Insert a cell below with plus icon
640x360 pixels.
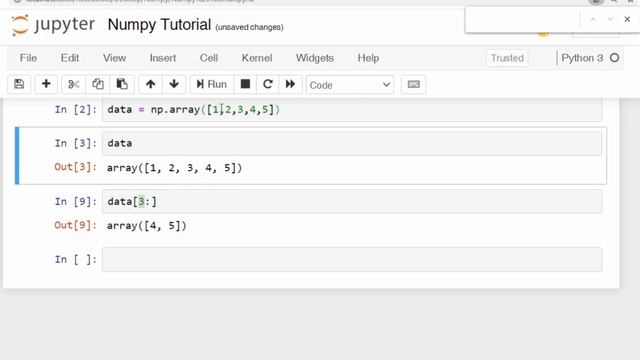46,84
